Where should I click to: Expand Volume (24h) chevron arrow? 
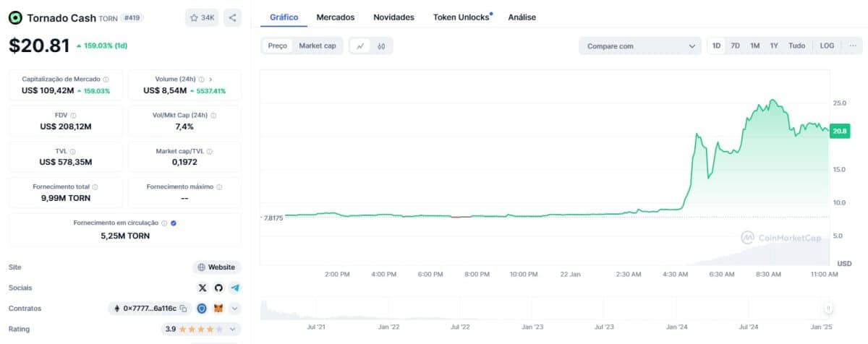point(210,79)
